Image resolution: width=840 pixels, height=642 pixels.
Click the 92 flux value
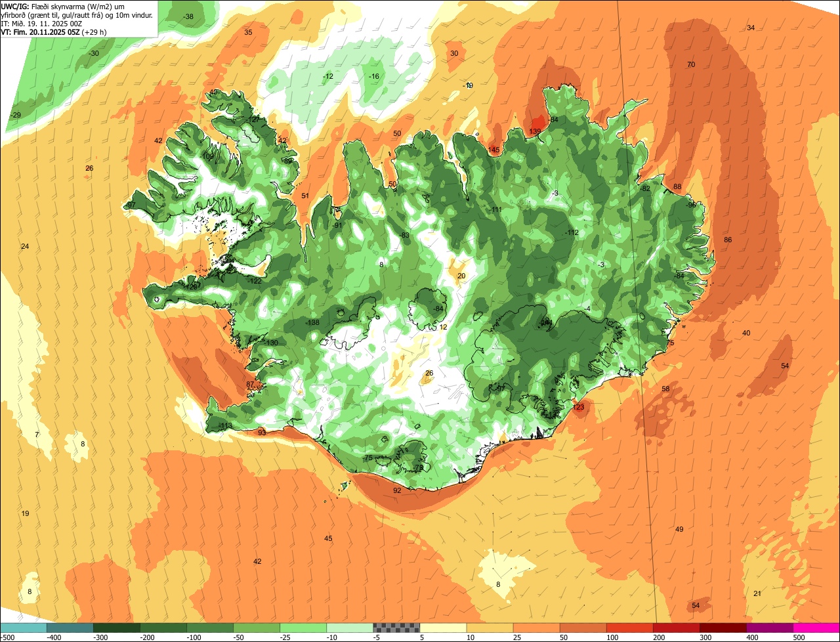(x=397, y=490)
